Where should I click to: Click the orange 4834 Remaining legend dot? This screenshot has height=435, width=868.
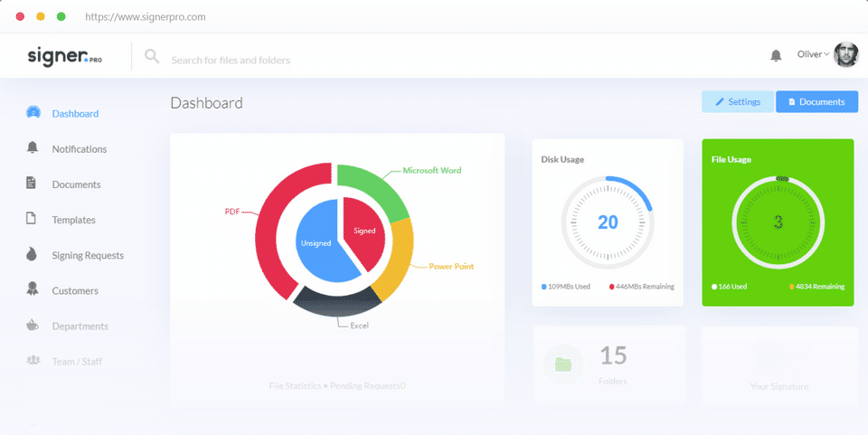pyautogui.click(x=792, y=287)
